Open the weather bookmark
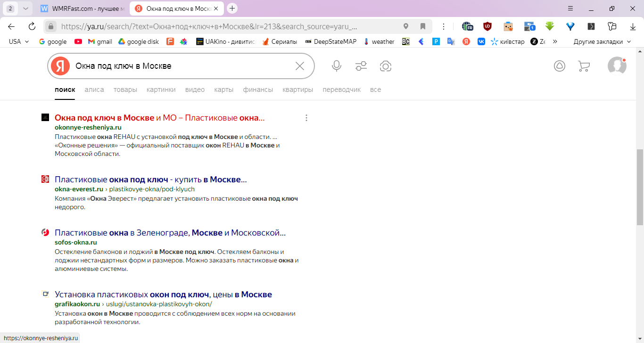The width and height of the screenshot is (644, 343). point(379,41)
